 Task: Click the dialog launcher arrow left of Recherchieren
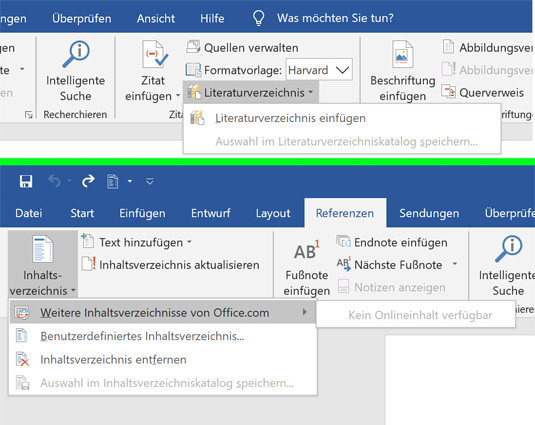(x=29, y=115)
